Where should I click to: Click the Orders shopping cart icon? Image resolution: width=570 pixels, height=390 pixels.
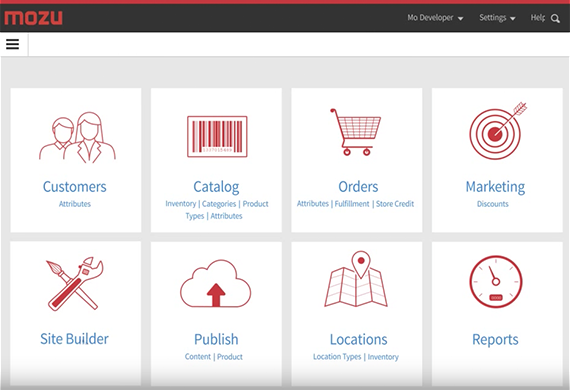click(356, 132)
